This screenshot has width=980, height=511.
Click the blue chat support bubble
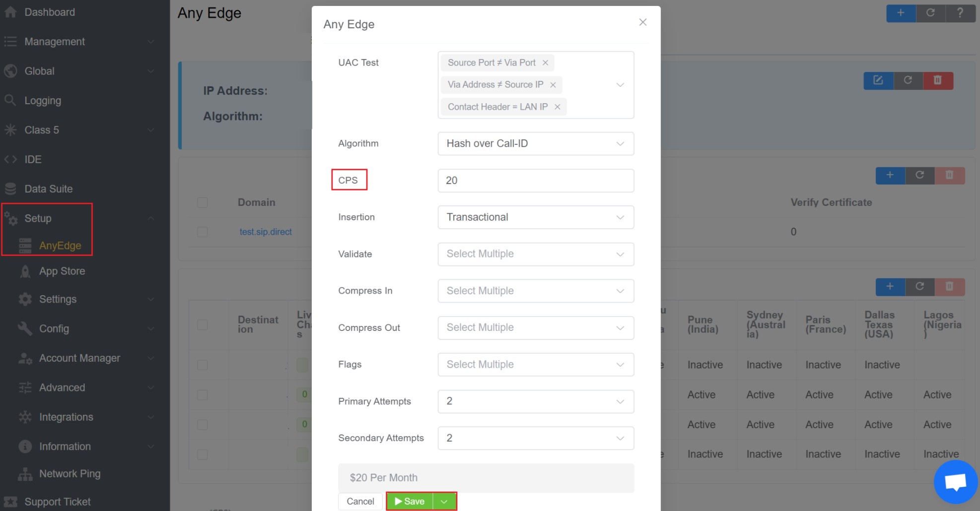click(955, 482)
